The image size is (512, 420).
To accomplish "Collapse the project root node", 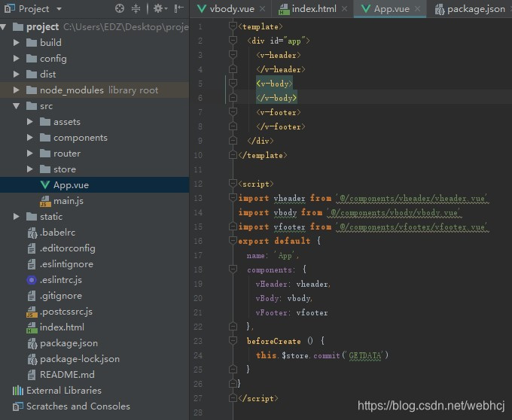I will point(4,27).
